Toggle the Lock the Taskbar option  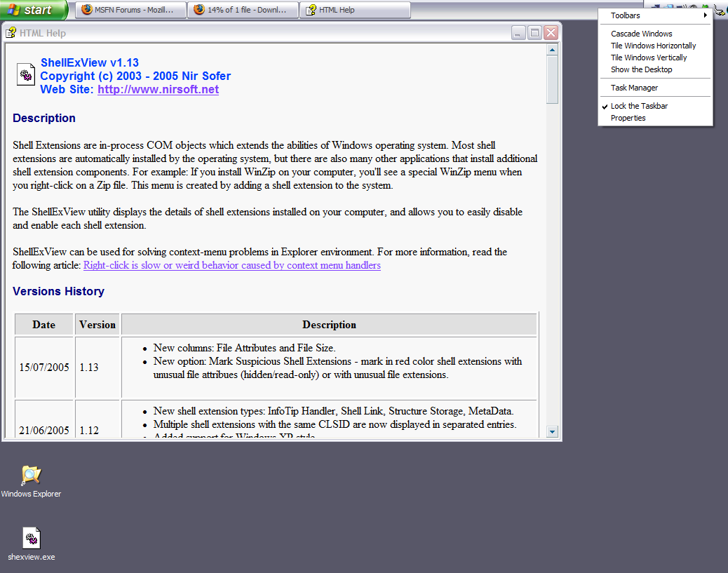[x=656, y=106]
